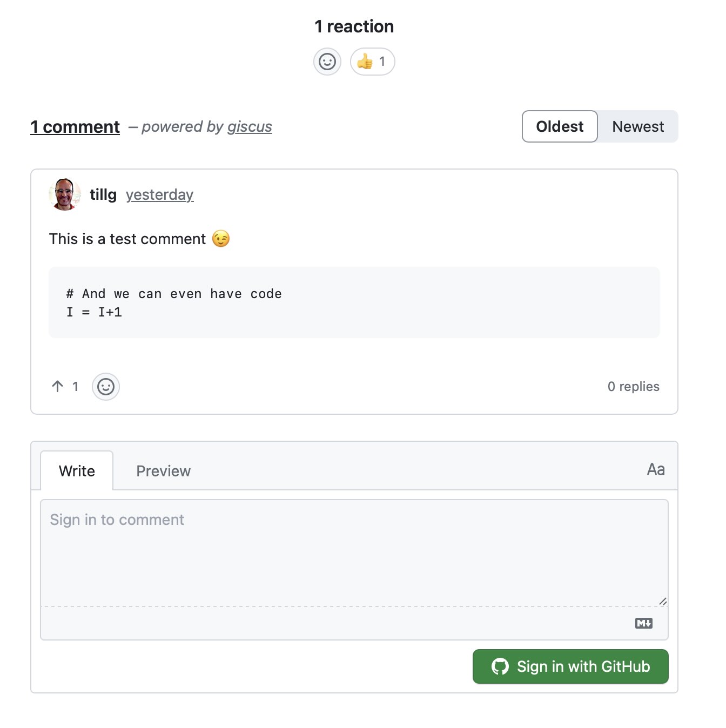Toggle the thumbs up reaction

click(372, 62)
